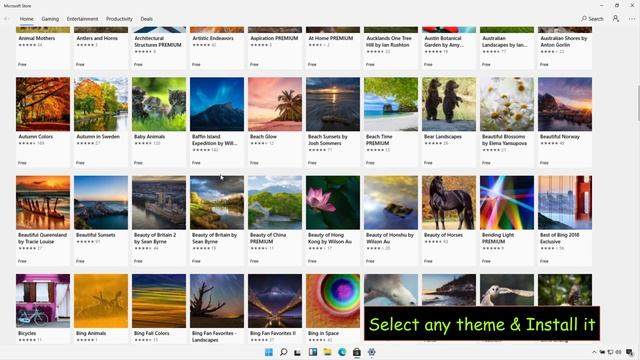Screen dimensions: 640x360
Task: Open the Bear Landscapes thumbnail
Action: pos(449,104)
